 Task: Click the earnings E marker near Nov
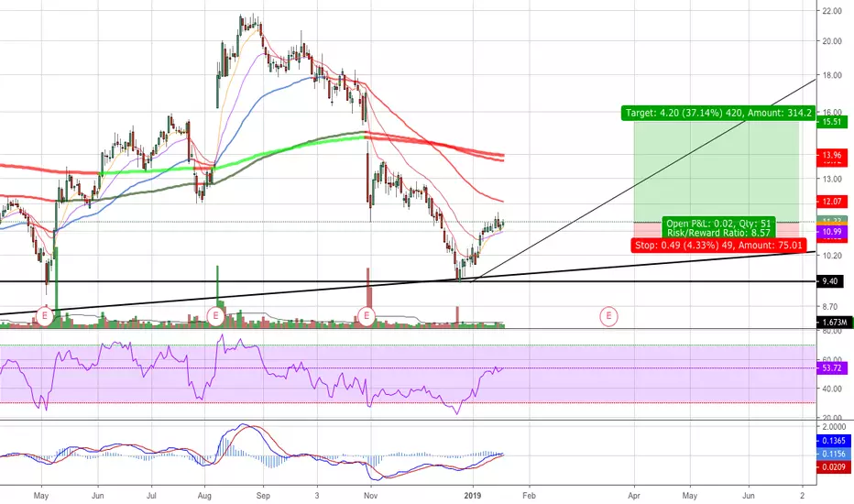tap(367, 315)
